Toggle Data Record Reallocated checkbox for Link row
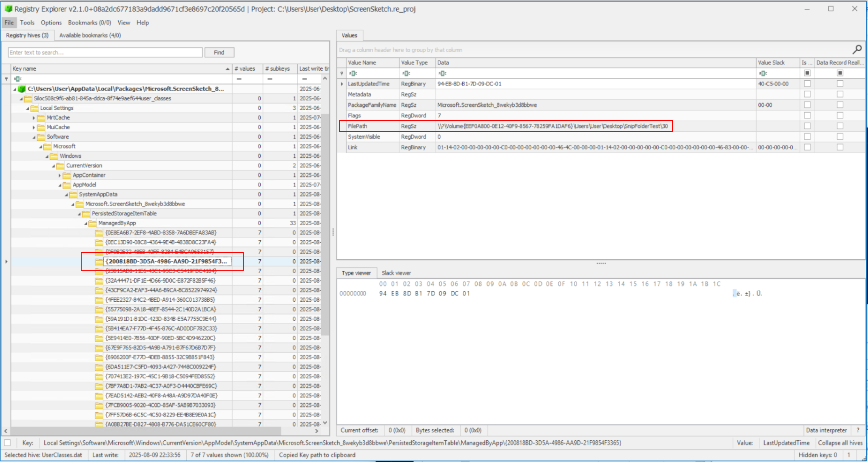 point(840,147)
